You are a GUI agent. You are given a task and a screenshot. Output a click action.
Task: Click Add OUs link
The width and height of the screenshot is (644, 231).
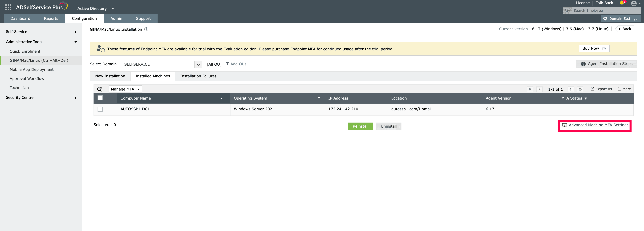(x=238, y=64)
